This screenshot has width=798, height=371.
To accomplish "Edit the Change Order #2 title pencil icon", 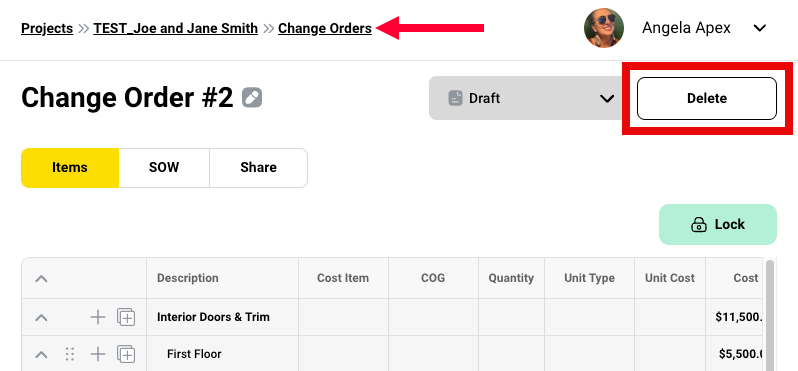I will click(252, 97).
